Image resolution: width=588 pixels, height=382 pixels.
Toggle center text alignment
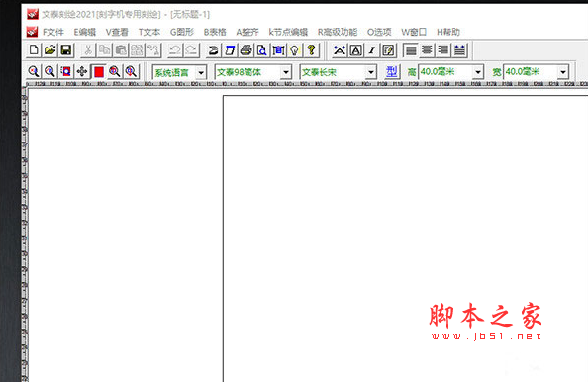(427, 49)
